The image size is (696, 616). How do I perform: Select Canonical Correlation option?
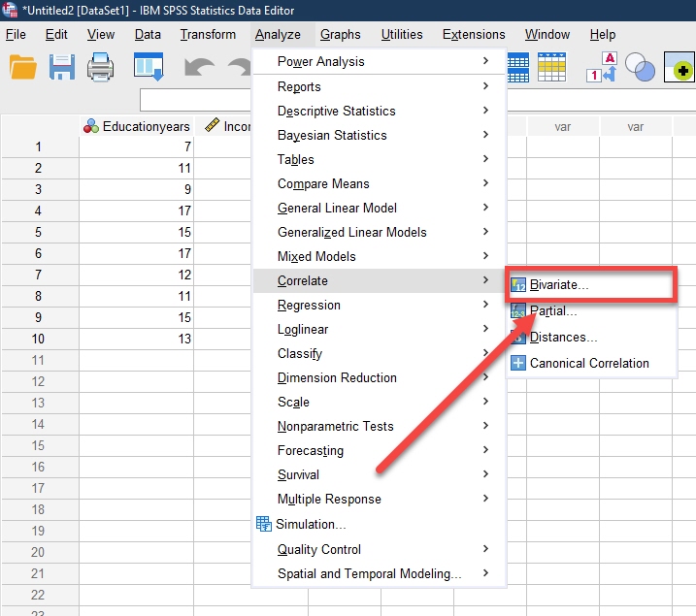pyautogui.click(x=591, y=363)
